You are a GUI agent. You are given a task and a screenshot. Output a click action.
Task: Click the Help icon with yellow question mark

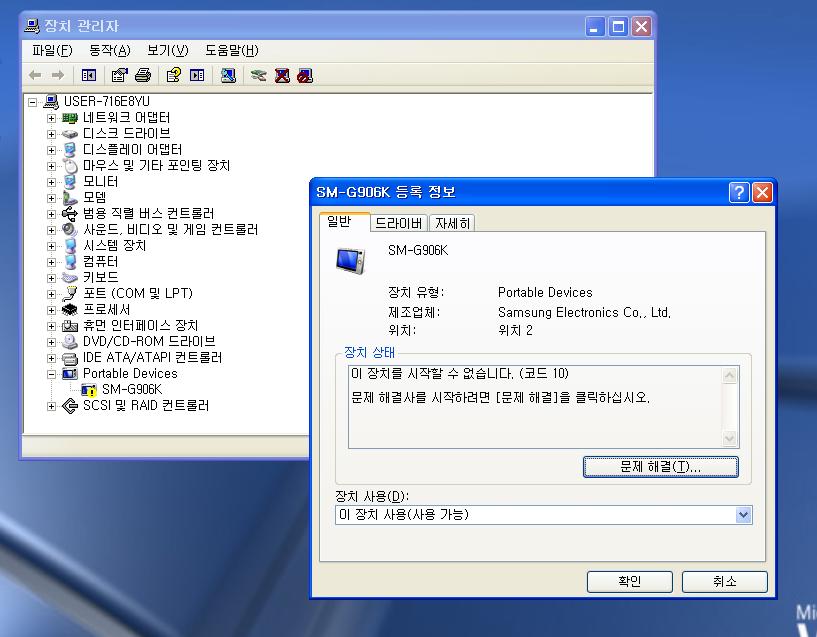click(174, 76)
